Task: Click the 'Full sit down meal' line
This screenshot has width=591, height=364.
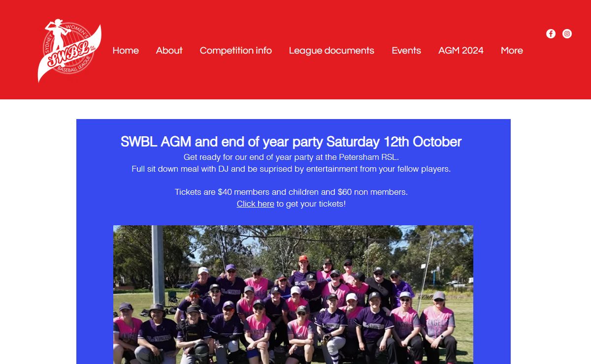Action: [291, 169]
